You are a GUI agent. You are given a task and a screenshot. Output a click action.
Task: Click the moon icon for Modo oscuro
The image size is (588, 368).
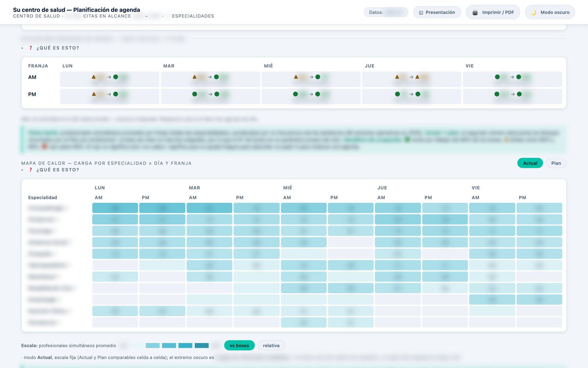(534, 13)
